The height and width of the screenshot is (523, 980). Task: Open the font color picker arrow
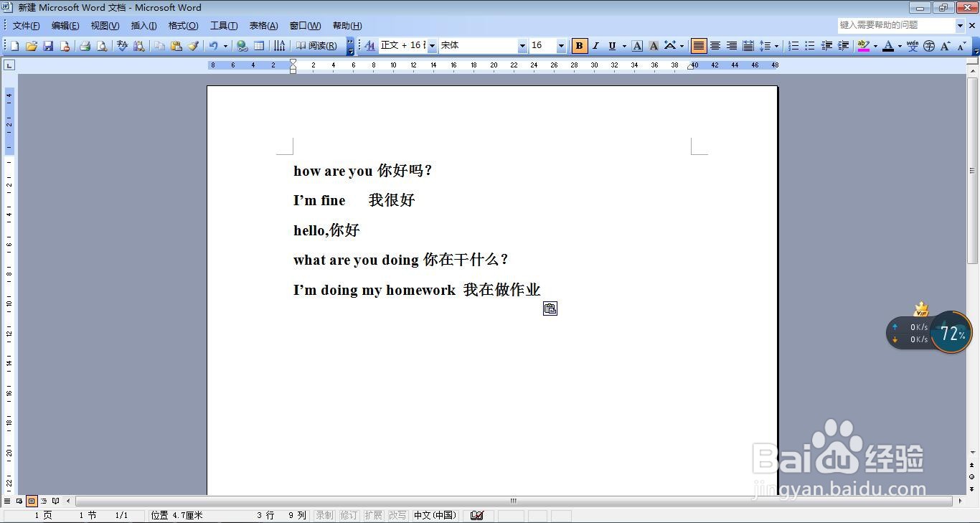[900, 45]
